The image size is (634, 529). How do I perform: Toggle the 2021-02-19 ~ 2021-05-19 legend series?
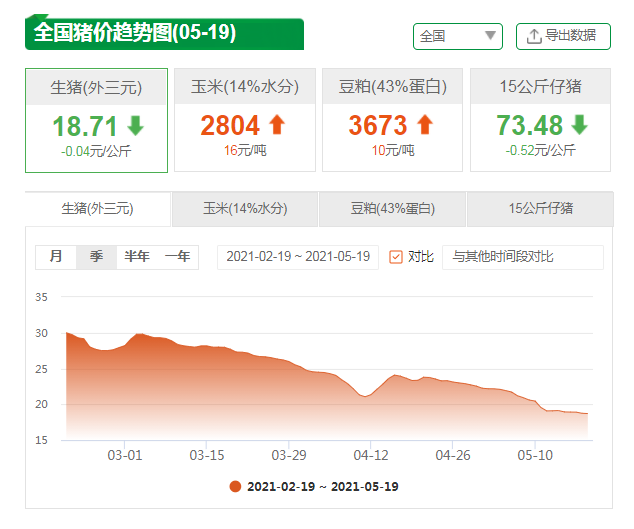coord(314,487)
